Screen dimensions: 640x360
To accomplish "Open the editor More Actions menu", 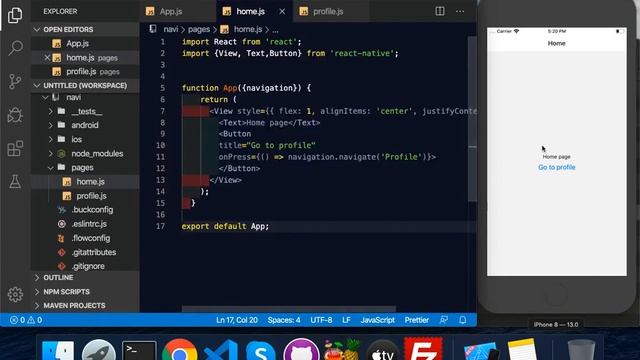I will tap(460, 11).
